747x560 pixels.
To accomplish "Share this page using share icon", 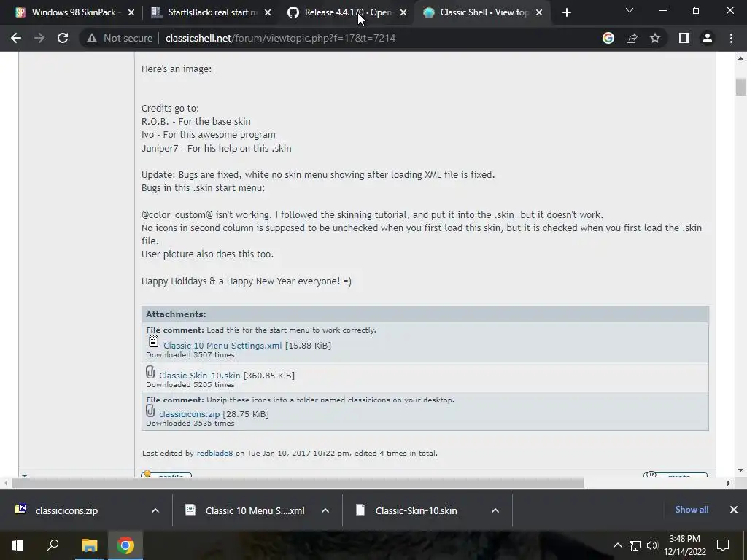I will point(632,38).
